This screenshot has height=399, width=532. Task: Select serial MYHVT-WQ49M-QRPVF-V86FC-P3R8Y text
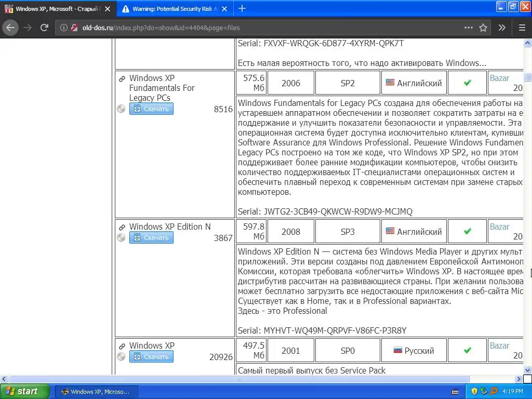point(335,331)
